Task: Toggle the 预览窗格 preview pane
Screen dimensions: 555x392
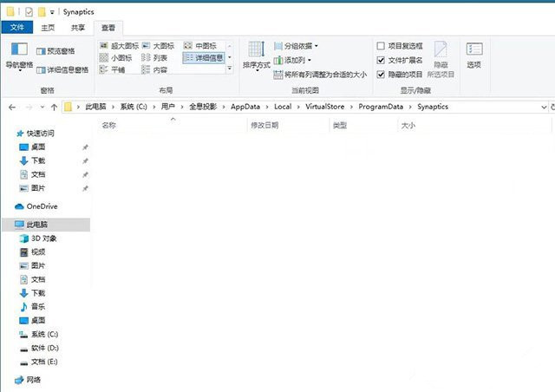Action: pyautogui.click(x=55, y=51)
